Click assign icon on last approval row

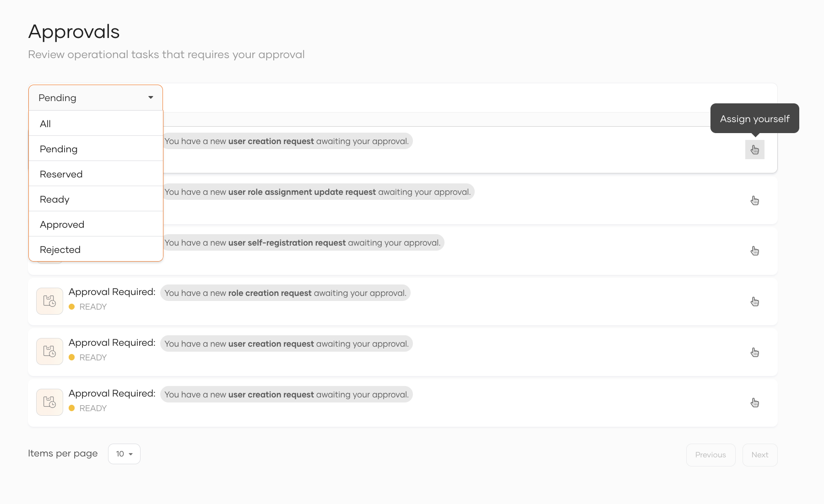click(754, 403)
